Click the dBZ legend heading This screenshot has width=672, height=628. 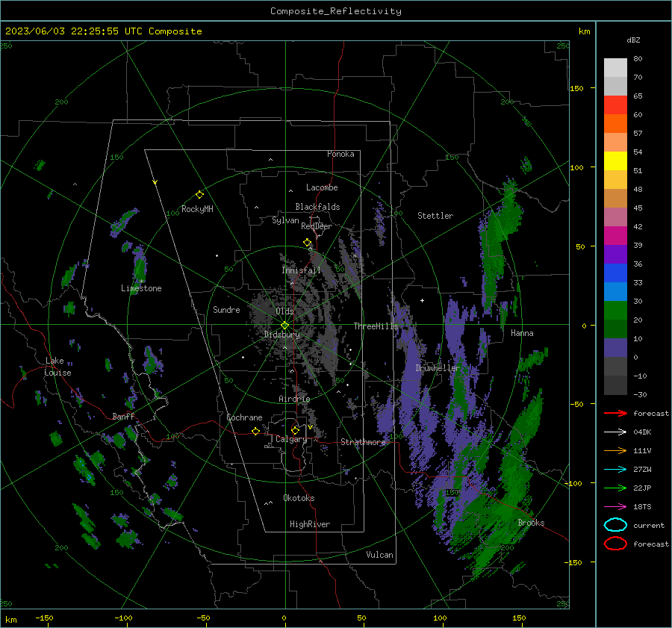coord(633,40)
